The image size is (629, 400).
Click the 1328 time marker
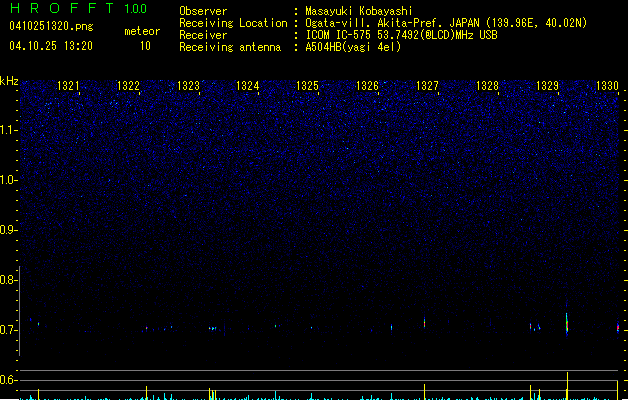tap(487, 86)
